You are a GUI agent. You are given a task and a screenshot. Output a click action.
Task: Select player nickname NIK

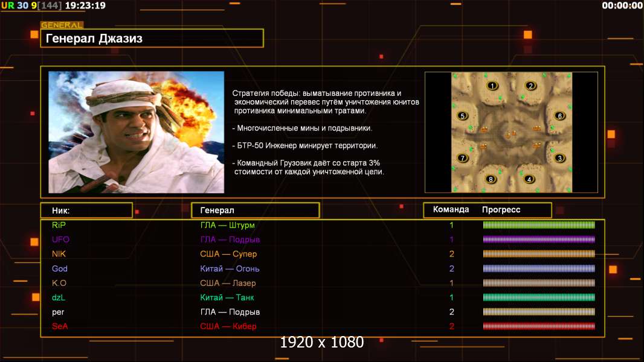coord(59,254)
